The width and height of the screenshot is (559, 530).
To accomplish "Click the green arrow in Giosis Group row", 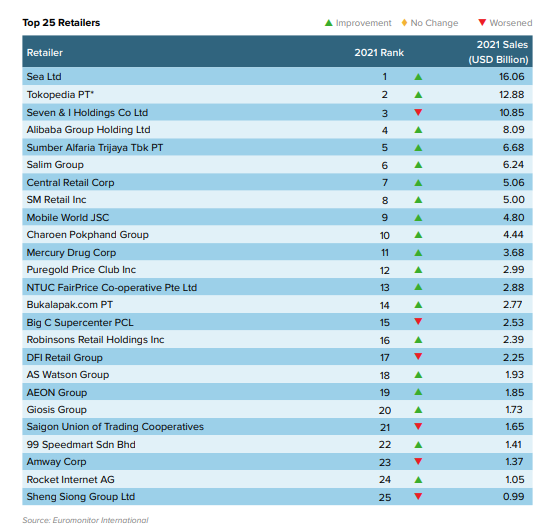I will pos(418,410).
